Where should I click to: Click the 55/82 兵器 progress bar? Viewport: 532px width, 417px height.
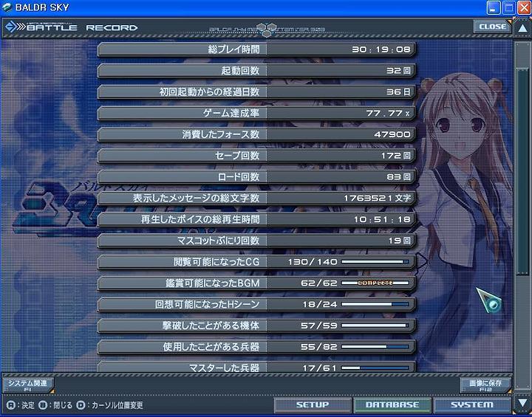[375, 346]
